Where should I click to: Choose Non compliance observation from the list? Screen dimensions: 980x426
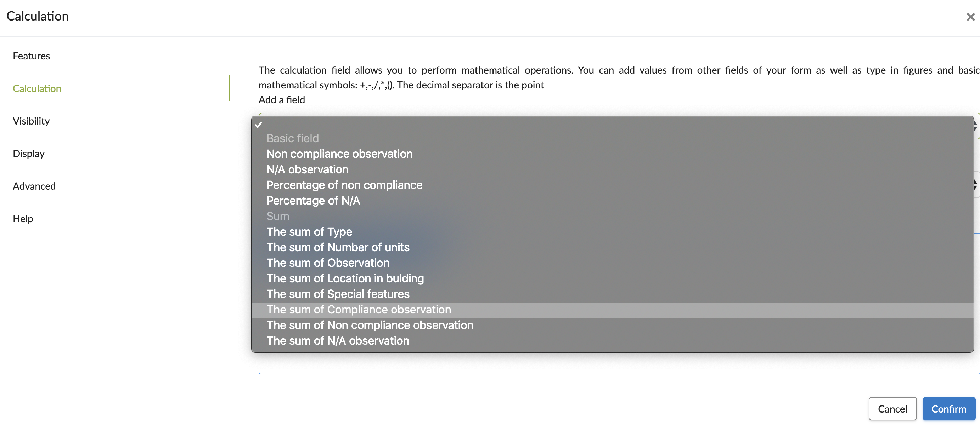coord(339,154)
